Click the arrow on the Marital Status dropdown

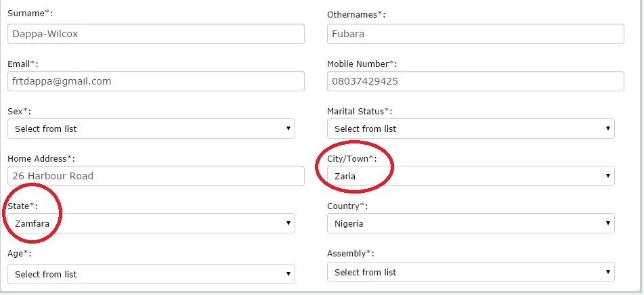click(608, 129)
